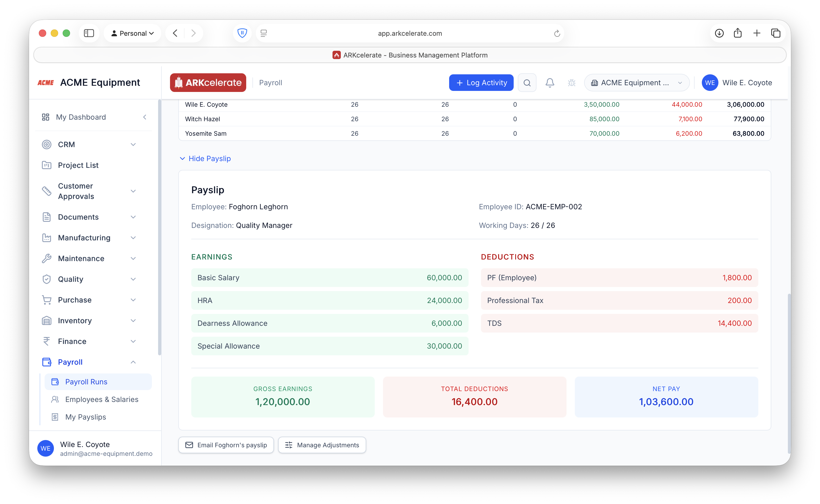Image resolution: width=820 pixels, height=504 pixels.
Task: Click Manage Adjustments button
Action: pos(322,445)
